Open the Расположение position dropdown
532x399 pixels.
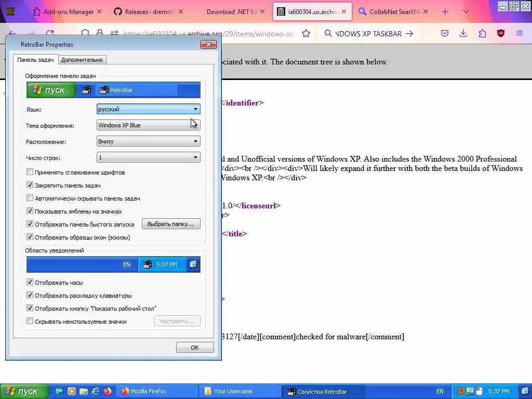tap(148, 141)
